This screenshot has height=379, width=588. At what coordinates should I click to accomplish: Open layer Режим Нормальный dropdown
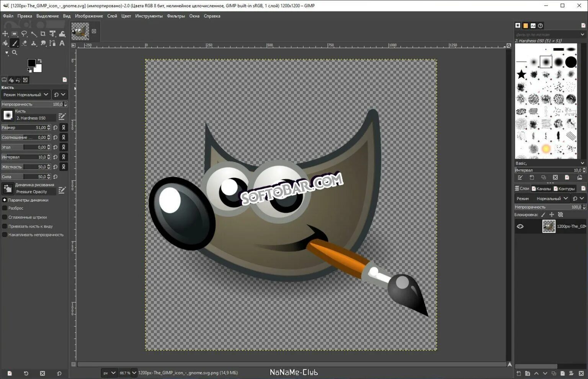click(x=542, y=198)
